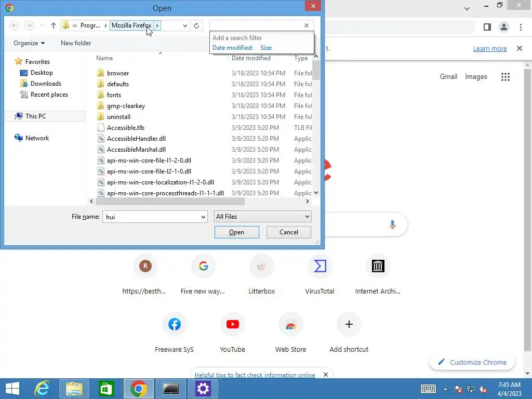
Task: Open the All Files type dropdown
Action: (x=262, y=217)
